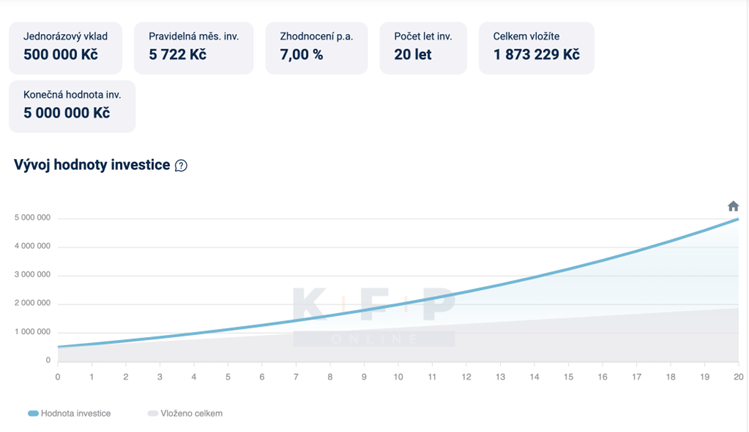Click the blue Hodnota investice swatch
The width and height of the screenshot is (749, 432).
coord(33,413)
